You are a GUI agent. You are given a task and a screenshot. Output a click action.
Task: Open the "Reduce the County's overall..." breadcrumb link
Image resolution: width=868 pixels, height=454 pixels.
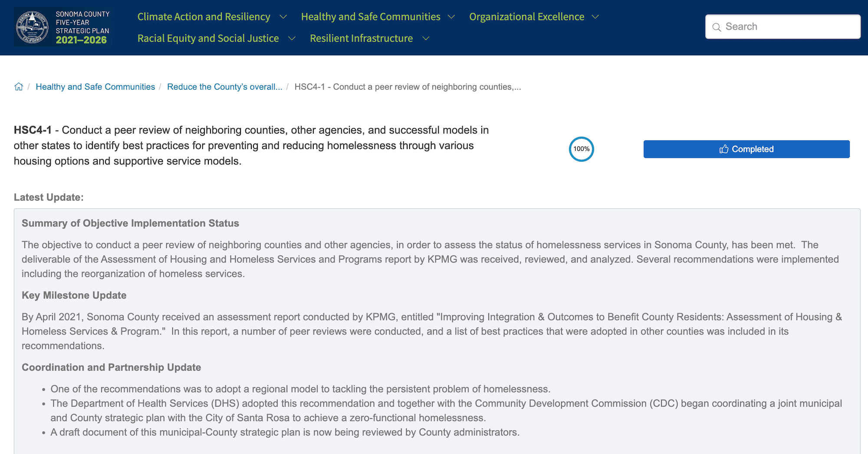224,87
